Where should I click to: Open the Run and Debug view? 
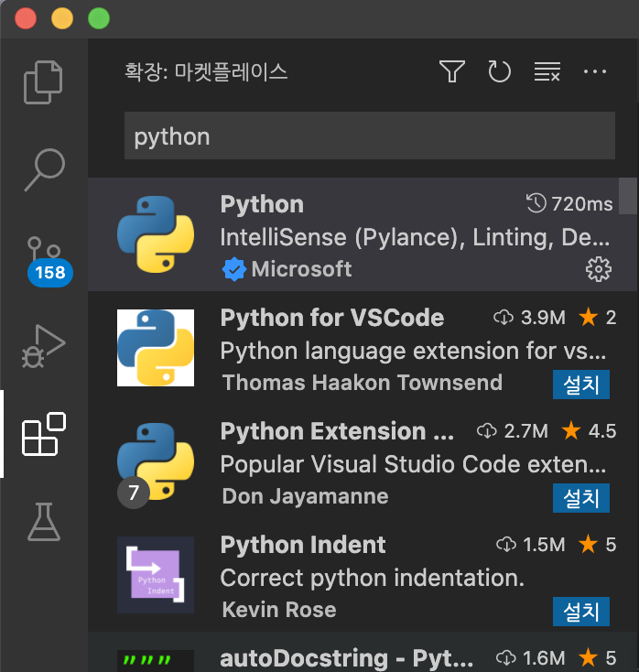(44, 346)
